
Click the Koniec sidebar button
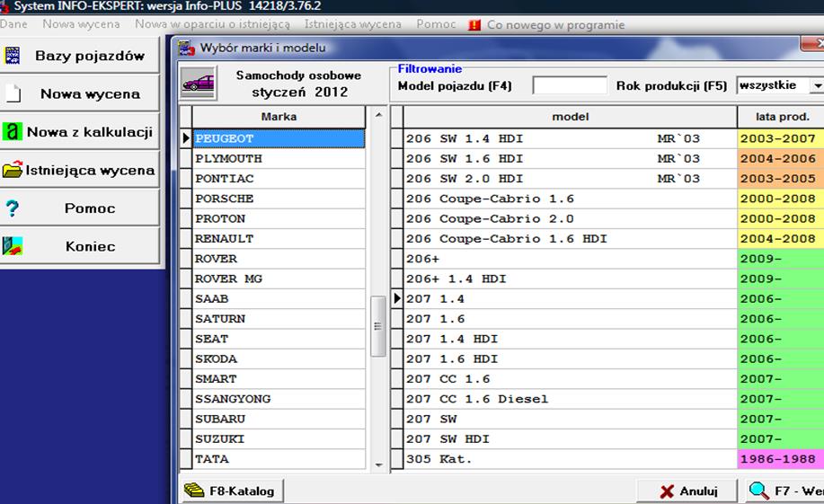79,246
